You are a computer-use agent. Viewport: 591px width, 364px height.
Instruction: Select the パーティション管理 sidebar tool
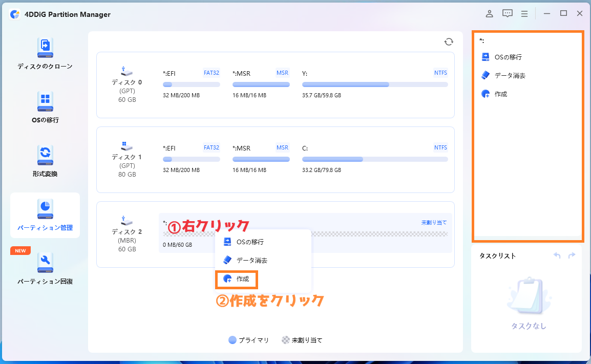click(x=45, y=215)
